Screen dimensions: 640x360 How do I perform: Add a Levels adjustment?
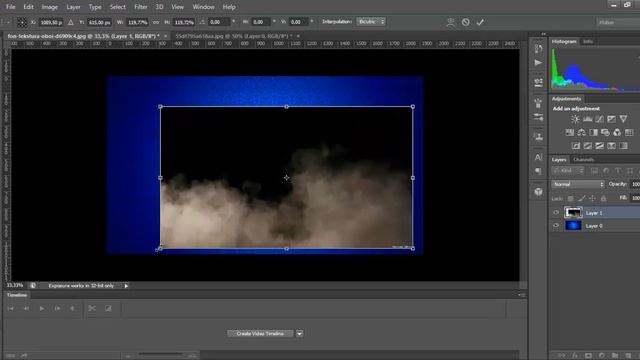587,119
